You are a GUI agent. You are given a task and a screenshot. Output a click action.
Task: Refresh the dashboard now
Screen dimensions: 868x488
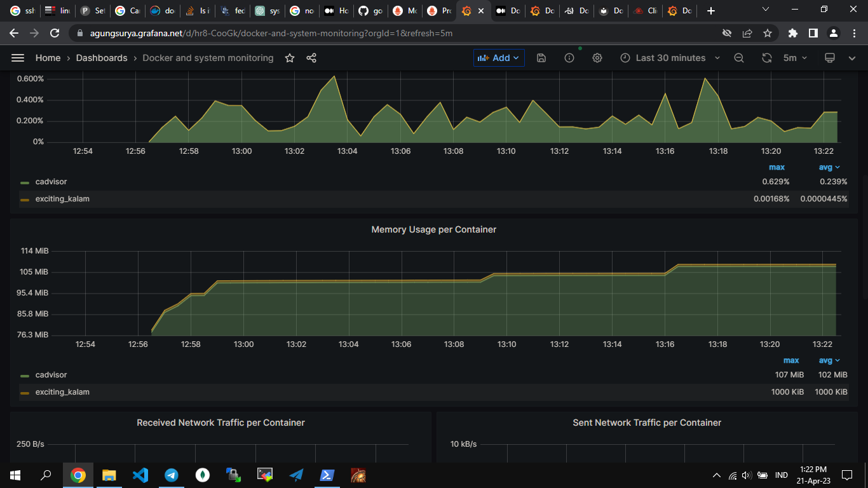pyautogui.click(x=767, y=58)
